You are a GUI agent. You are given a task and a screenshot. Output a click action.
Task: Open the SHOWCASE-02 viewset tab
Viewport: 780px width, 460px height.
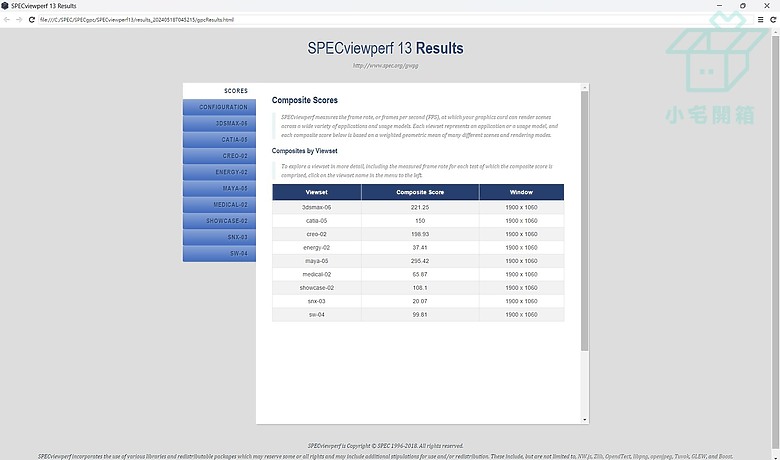(x=219, y=221)
